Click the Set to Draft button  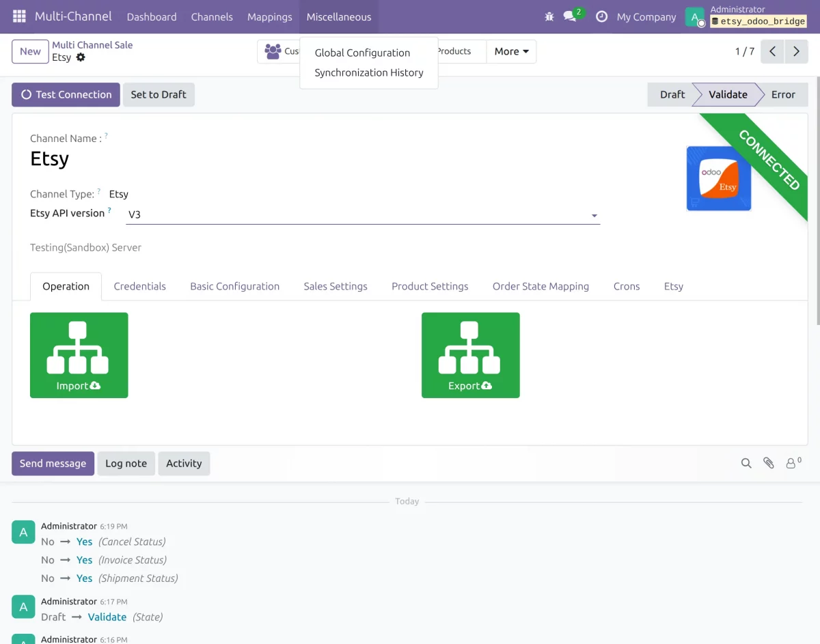(159, 94)
